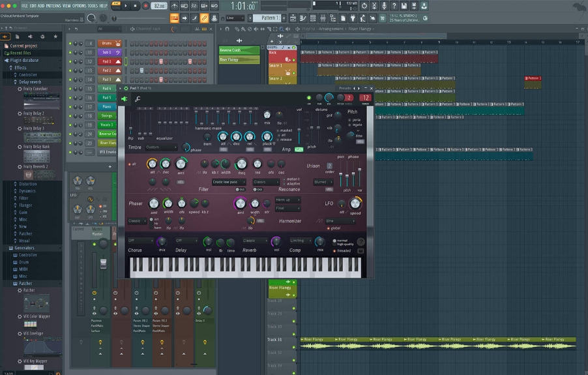Click the Stop button in transport

pos(136,6)
